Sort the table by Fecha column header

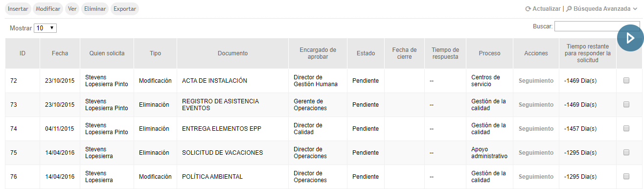click(60, 53)
